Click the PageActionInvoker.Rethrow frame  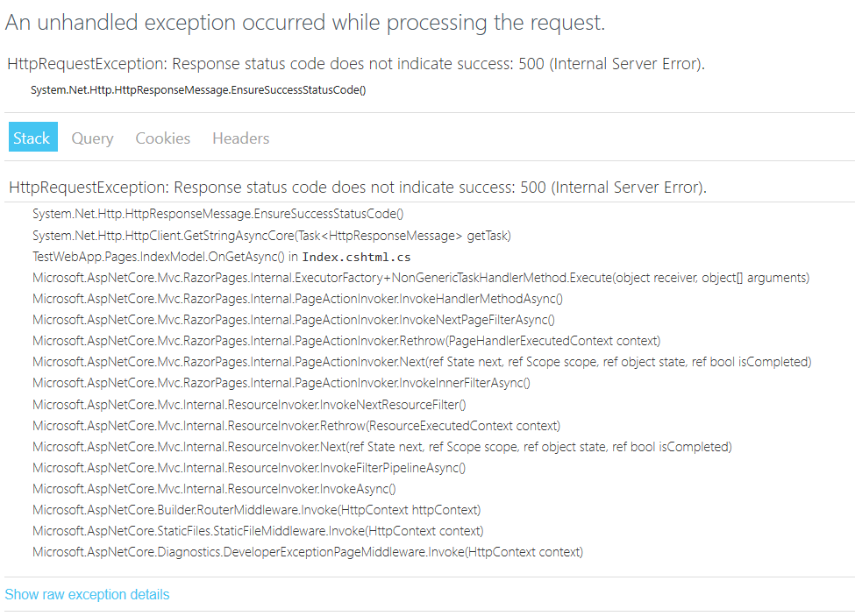pos(346,341)
